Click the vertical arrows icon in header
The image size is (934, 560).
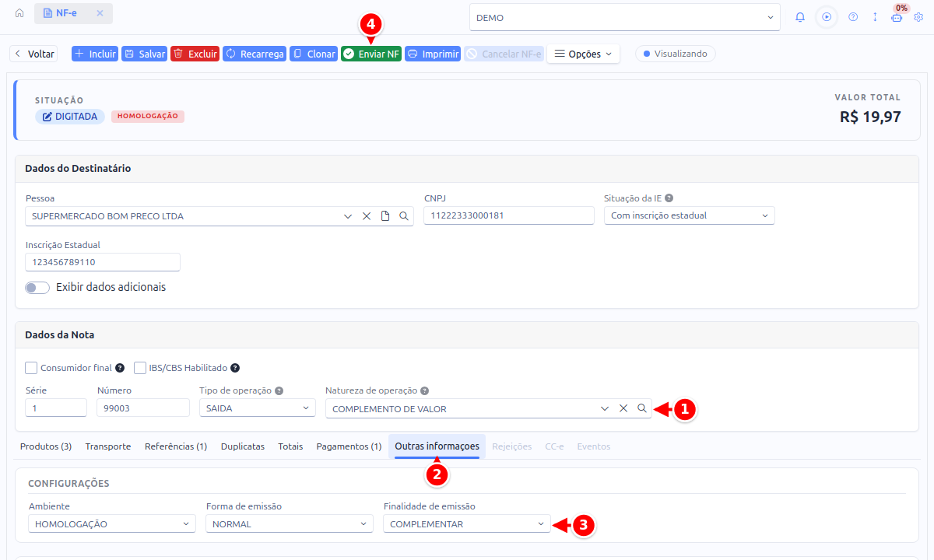click(x=875, y=17)
